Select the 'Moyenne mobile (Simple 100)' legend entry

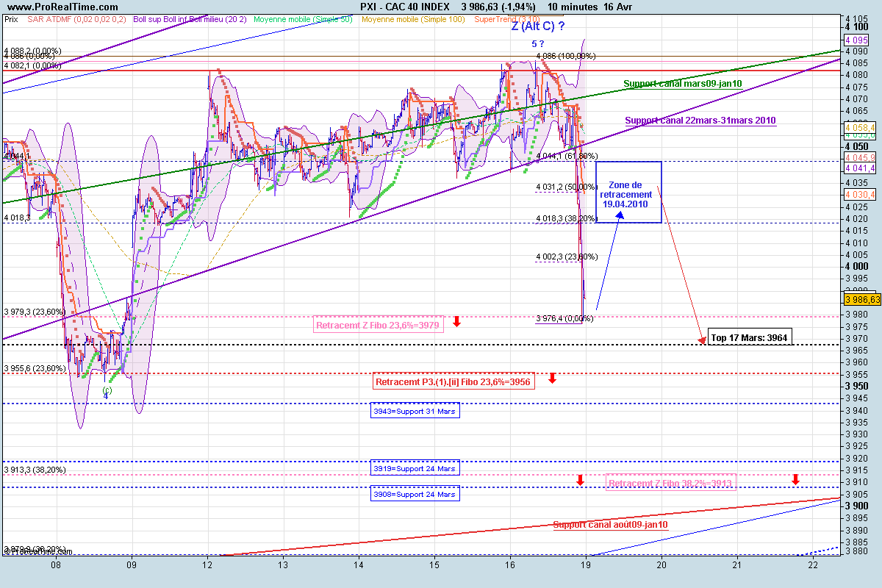pos(414,20)
